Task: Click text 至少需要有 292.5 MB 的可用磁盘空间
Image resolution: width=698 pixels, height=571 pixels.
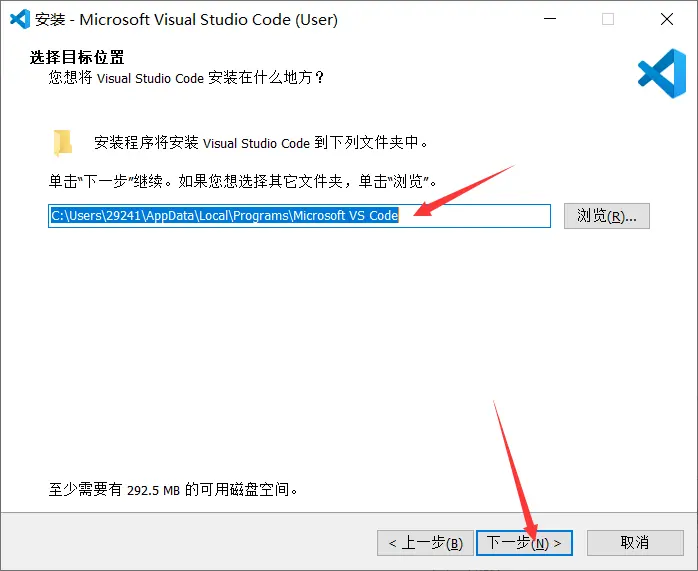Action: (173, 490)
